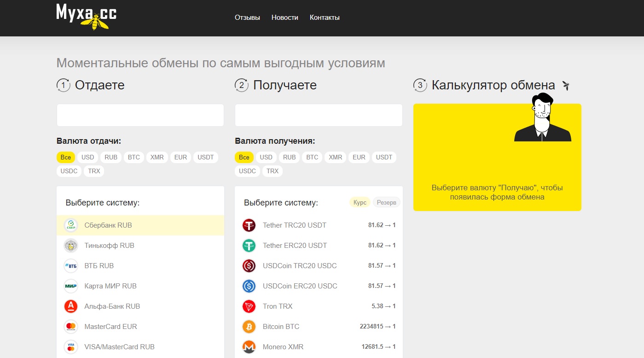Click the Tether ERC20 green coin icon
This screenshot has height=358, width=644.
click(x=249, y=246)
